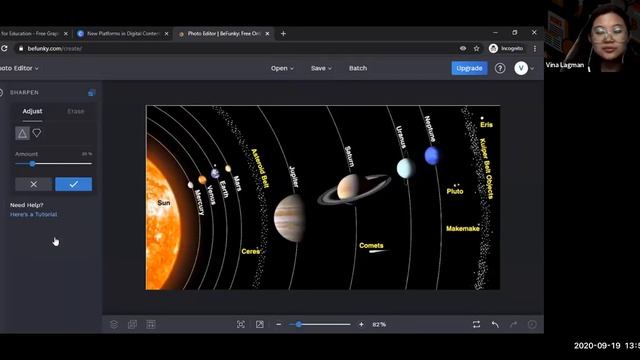Click the blue Upgrade button
Viewport: 640px width, 360px height.
click(x=469, y=68)
